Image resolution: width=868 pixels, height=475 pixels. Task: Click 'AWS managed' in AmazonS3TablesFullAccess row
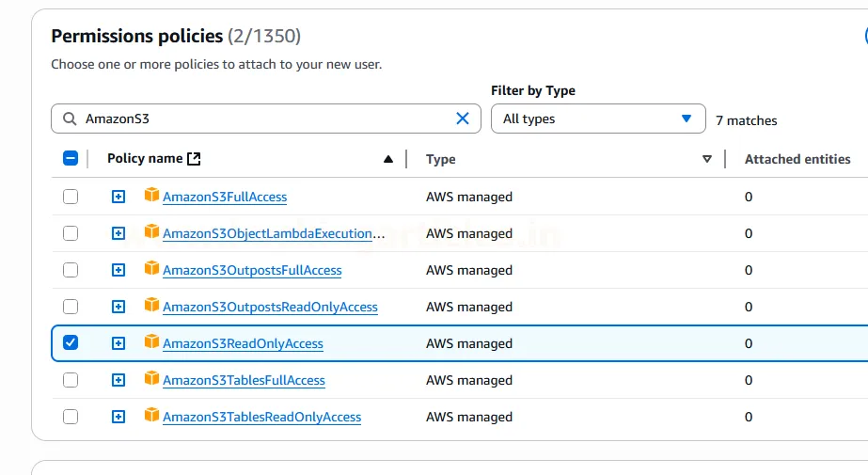coord(469,380)
